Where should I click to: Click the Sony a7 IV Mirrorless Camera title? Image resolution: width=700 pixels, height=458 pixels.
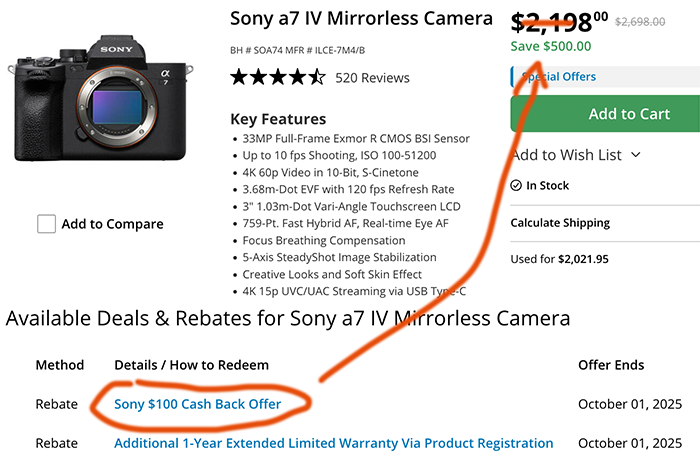coord(361,18)
